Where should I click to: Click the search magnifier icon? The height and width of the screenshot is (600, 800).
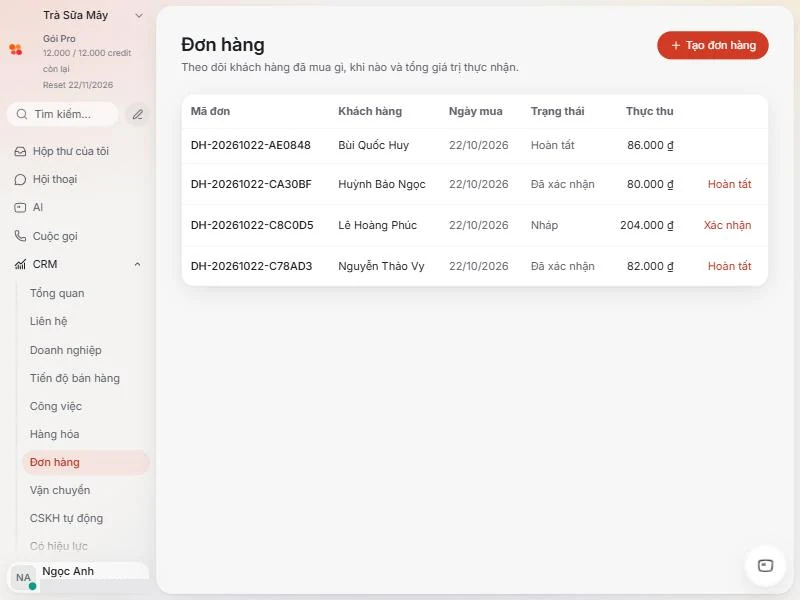click(x=22, y=114)
